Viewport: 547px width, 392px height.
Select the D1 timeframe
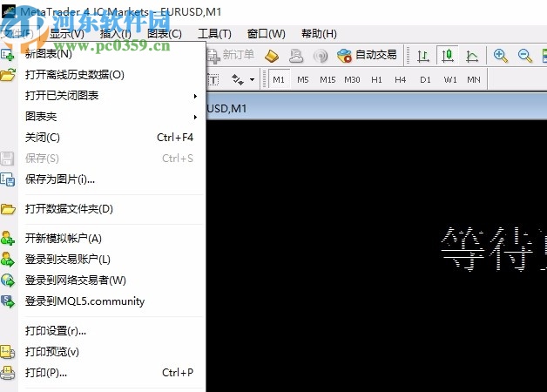tap(425, 80)
